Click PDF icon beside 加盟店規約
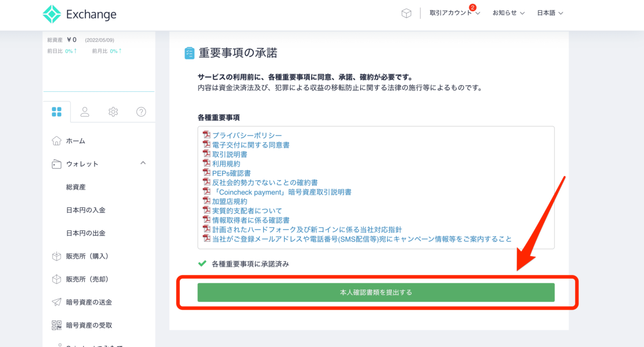 (x=206, y=200)
